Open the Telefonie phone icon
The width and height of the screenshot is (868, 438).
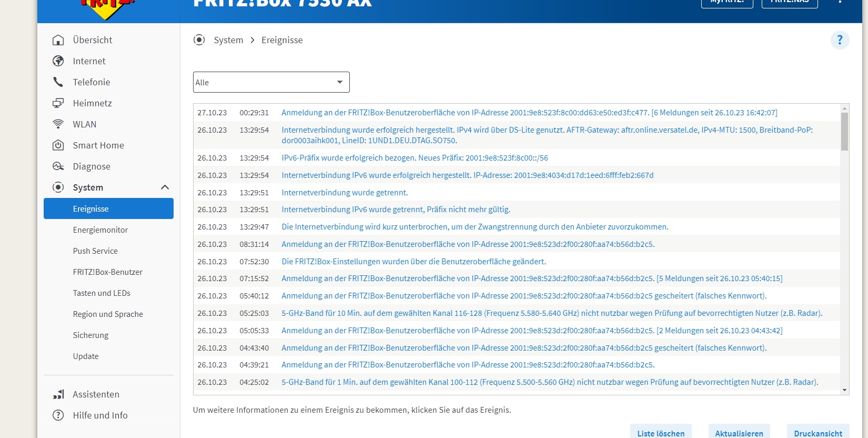click(58, 82)
